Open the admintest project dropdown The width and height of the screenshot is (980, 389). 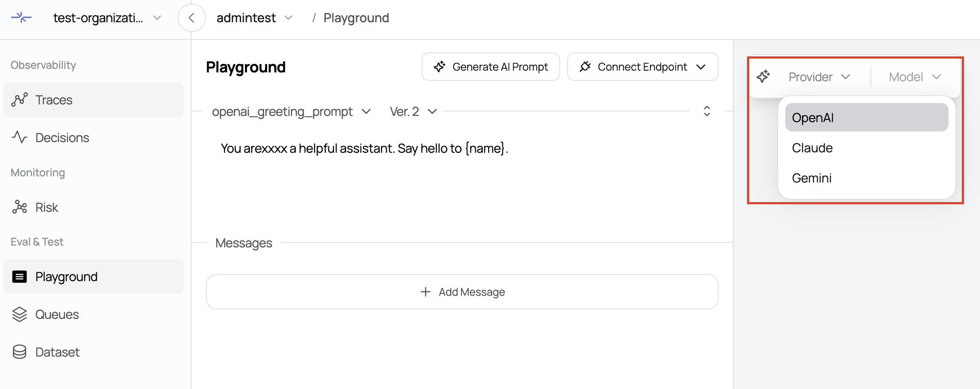pyautogui.click(x=254, y=18)
